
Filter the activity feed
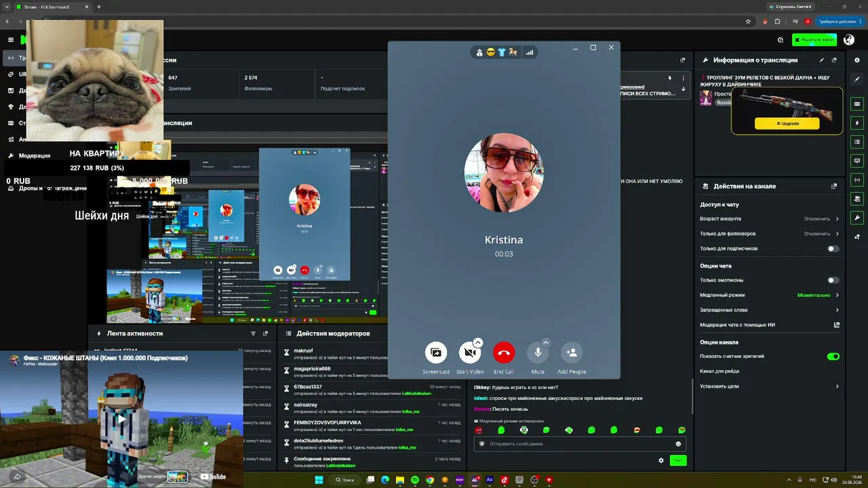point(254,333)
